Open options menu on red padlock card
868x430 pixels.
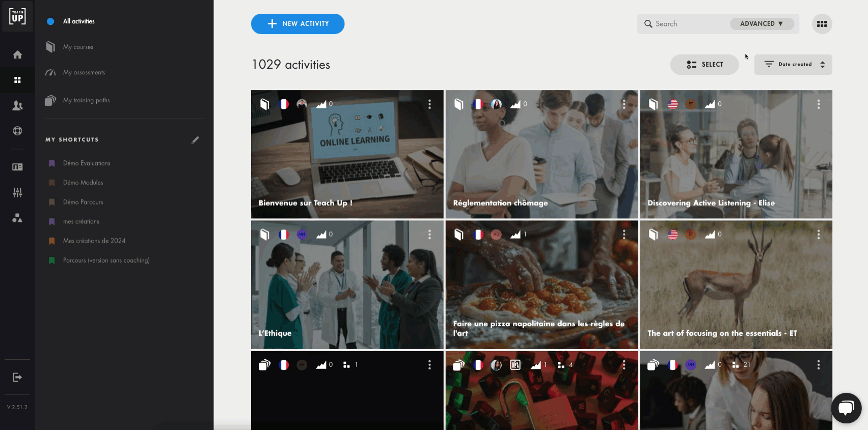[624, 365]
